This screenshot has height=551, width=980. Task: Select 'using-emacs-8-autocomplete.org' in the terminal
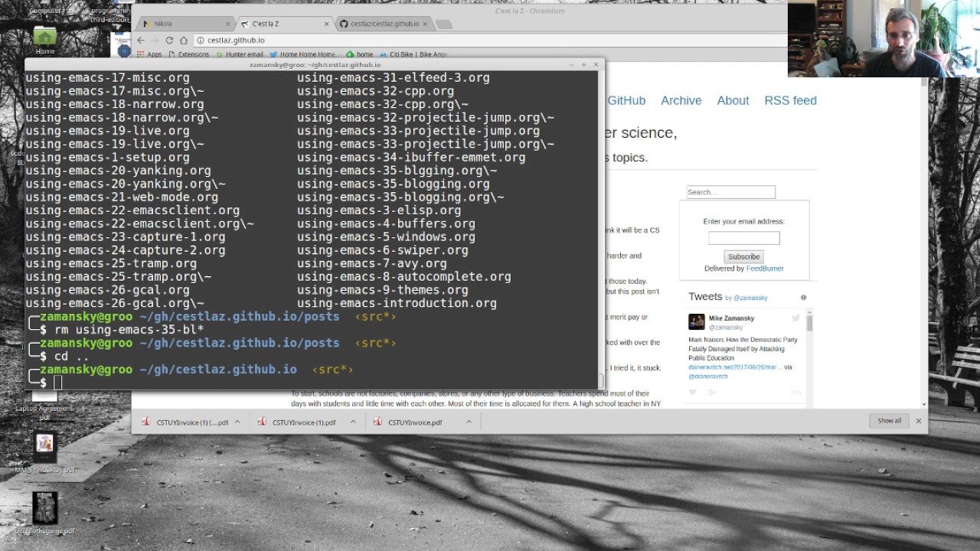(x=404, y=276)
